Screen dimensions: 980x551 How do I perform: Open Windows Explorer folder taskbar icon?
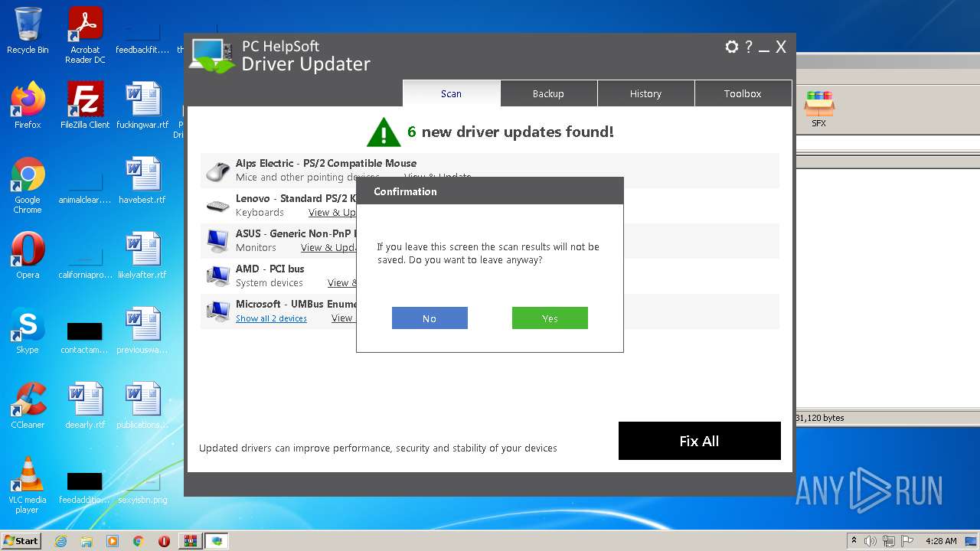coord(87,541)
